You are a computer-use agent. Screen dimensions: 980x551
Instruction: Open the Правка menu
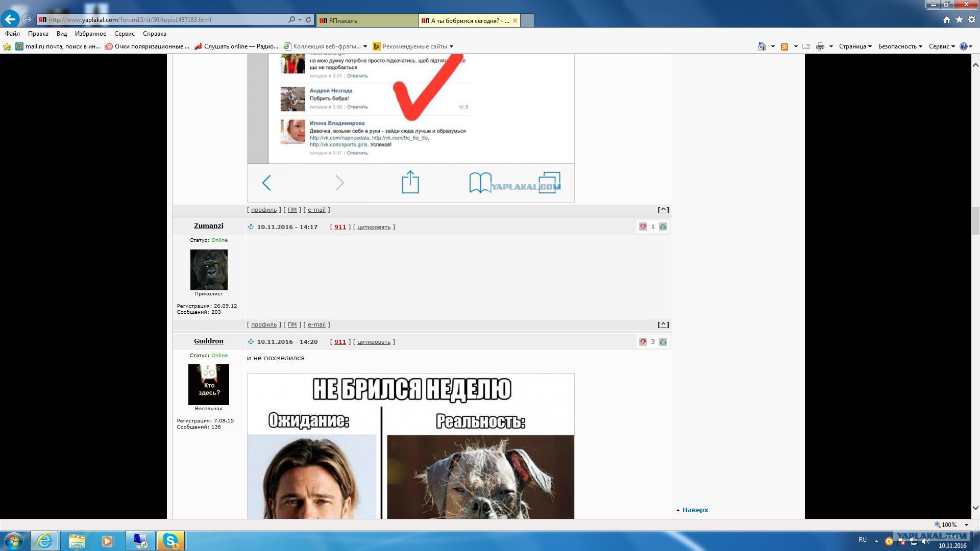(x=38, y=34)
